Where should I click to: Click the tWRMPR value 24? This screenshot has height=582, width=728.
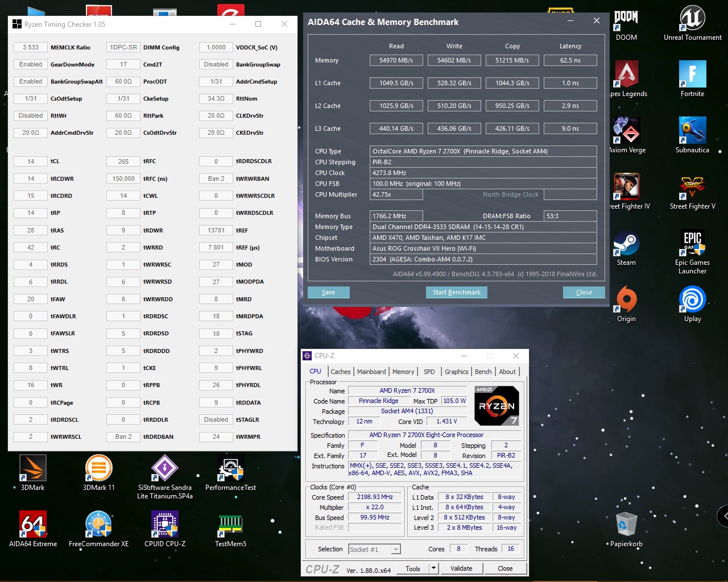click(216, 436)
